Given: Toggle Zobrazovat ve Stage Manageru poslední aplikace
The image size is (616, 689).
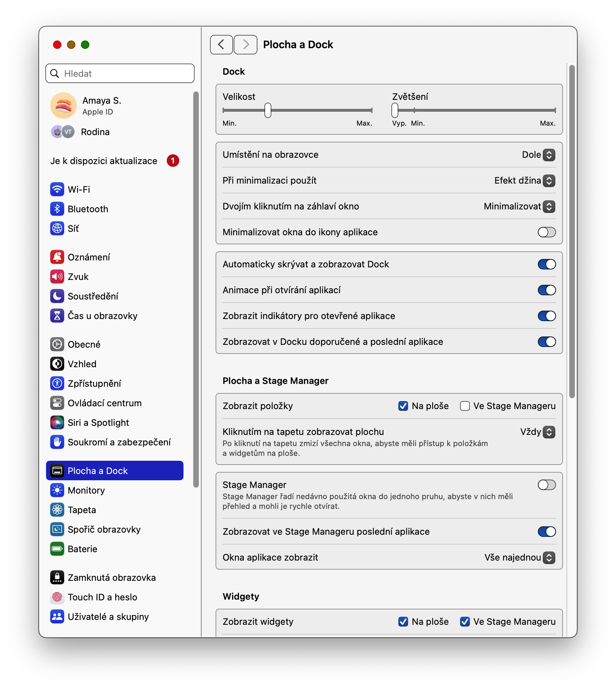Looking at the screenshot, I should click(x=547, y=532).
